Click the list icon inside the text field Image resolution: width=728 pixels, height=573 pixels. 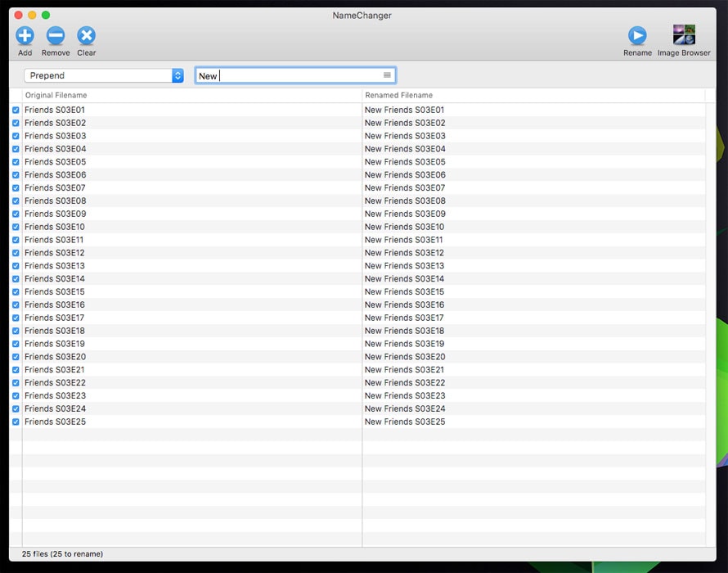[x=387, y=75]
